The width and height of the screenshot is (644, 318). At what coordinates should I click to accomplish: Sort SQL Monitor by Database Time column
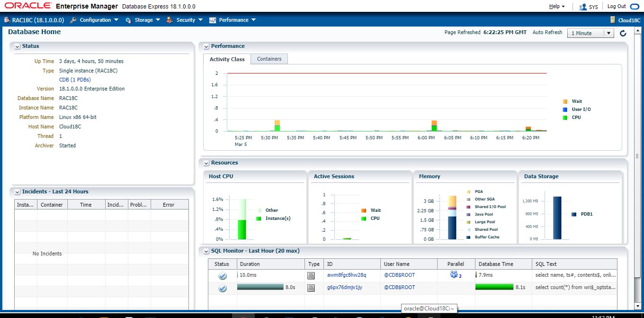pos(503,264)
